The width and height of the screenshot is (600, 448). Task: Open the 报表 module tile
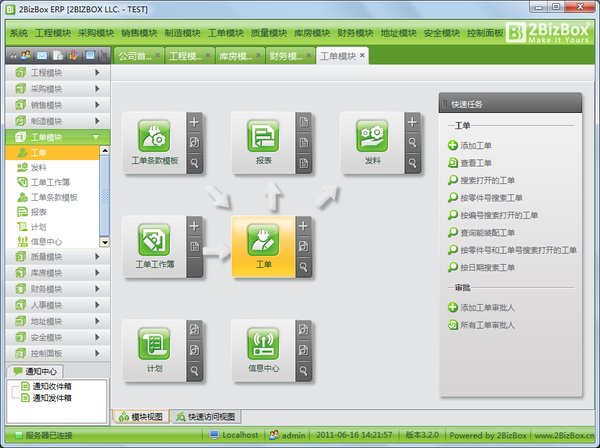tap(263, 143)
